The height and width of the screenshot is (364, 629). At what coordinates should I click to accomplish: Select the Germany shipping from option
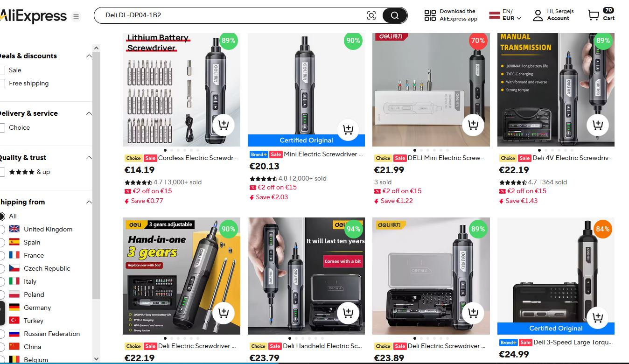(x=1, y=308)
